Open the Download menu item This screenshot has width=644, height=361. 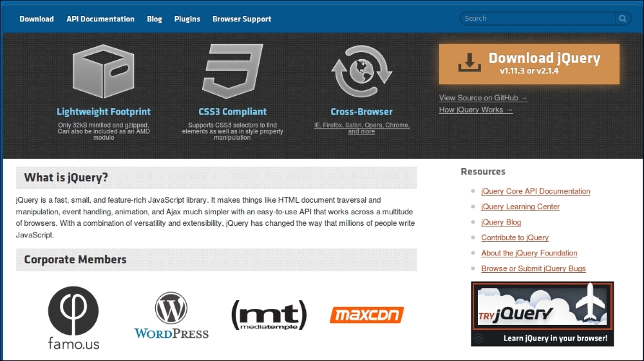point(37,19)
